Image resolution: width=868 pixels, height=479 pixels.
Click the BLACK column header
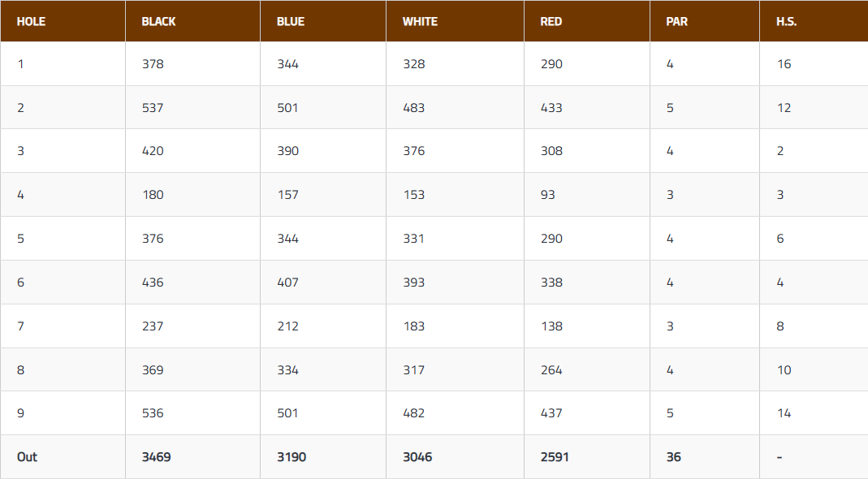(x=158, y=22)
